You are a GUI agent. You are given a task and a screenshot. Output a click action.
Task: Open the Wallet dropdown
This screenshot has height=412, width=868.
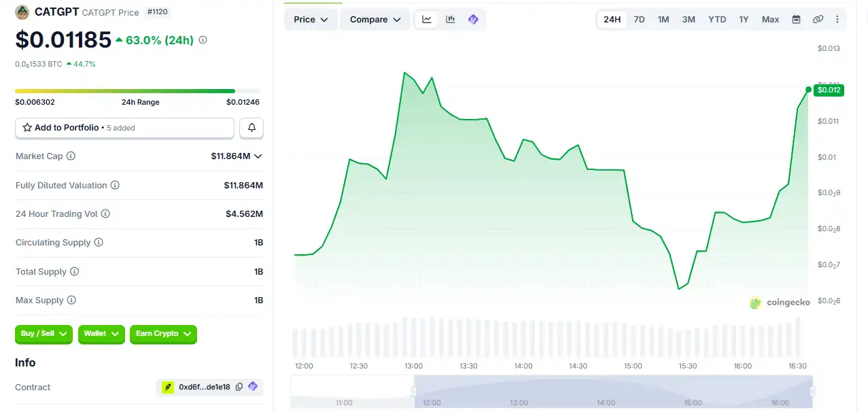[101, 334]
